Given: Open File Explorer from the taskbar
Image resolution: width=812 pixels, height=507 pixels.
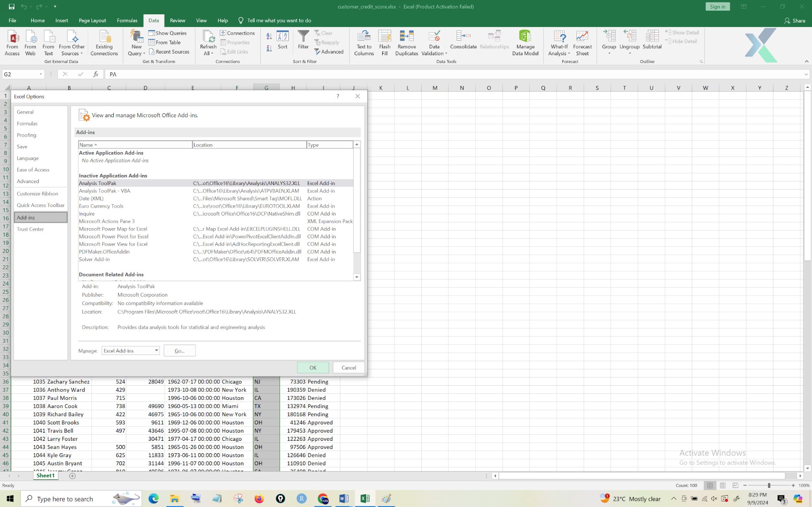Looking at the screenshot, I should point(175,498).
